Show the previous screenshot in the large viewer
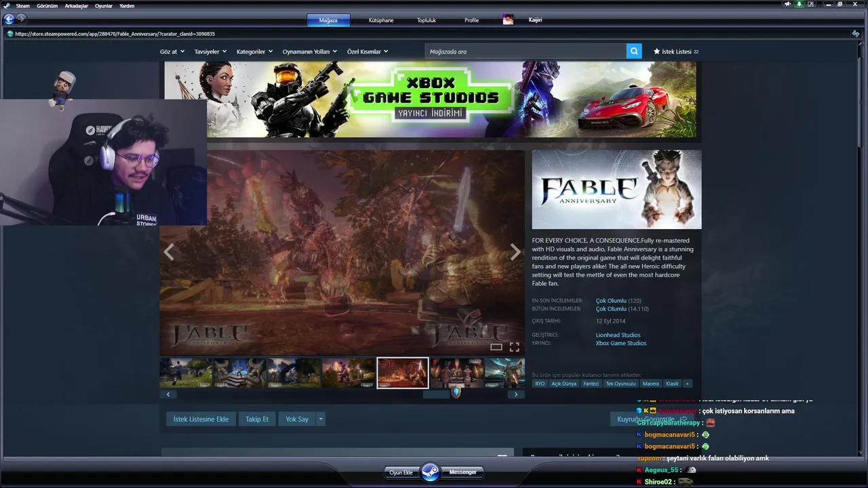The height and width of the screenshot is (488, 868). click(x=169, y=252)
